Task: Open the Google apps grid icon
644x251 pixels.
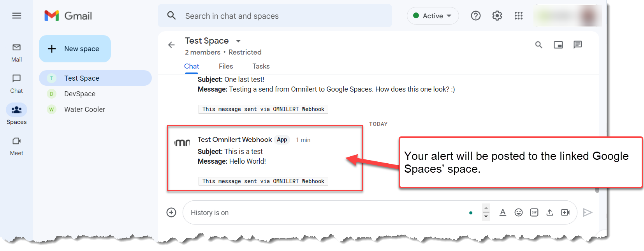Action: point(518,16)
